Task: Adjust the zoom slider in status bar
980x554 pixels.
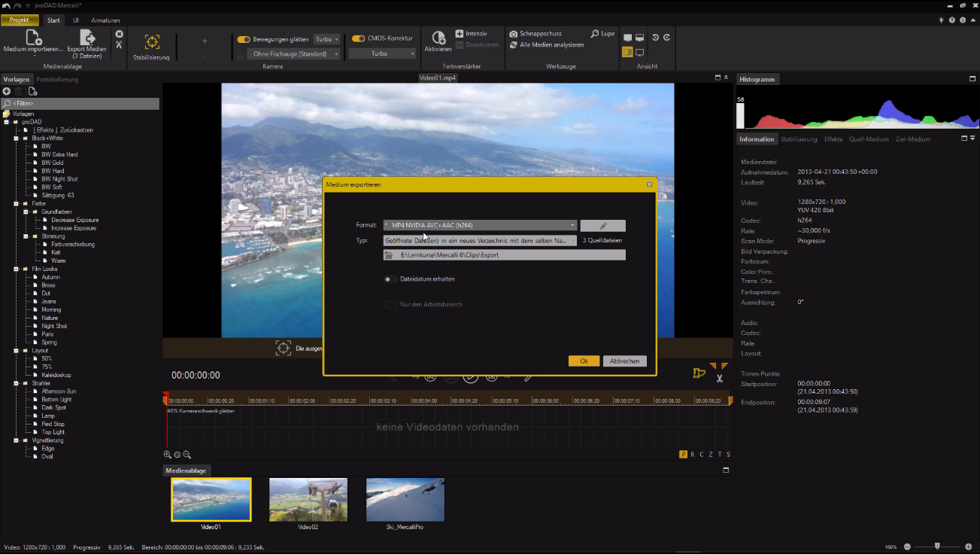Action: [936, 546]
